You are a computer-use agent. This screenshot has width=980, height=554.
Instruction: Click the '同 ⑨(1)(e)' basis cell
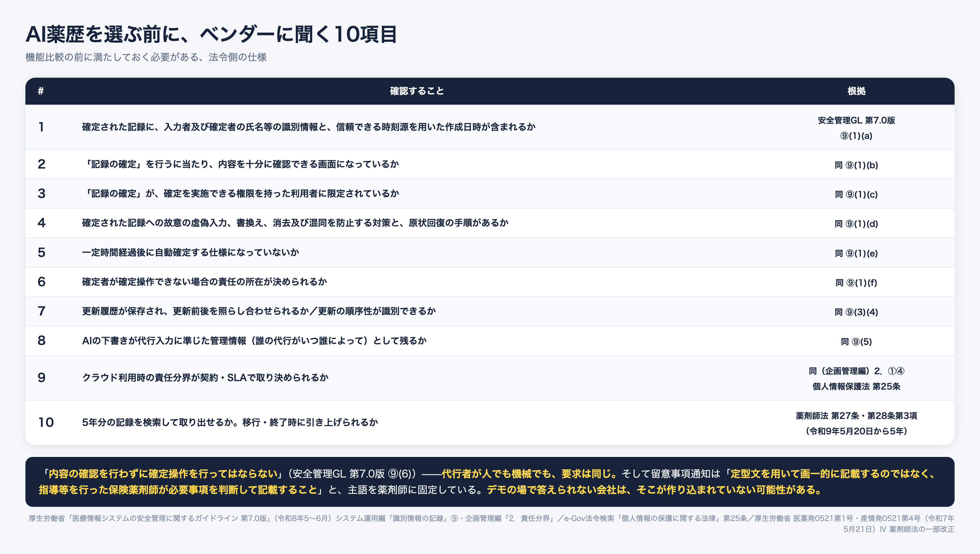coord(856,253)
